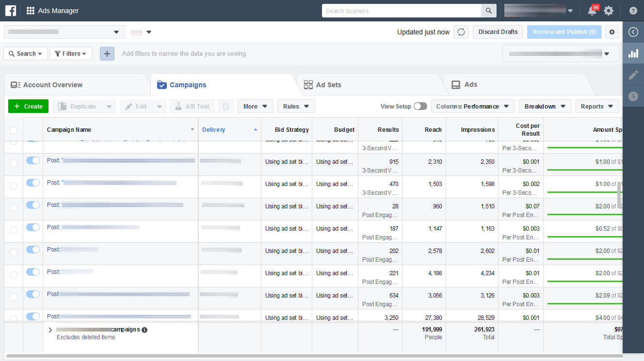Click the green Create button
This screenshot has height=361, width=644.
29,107
